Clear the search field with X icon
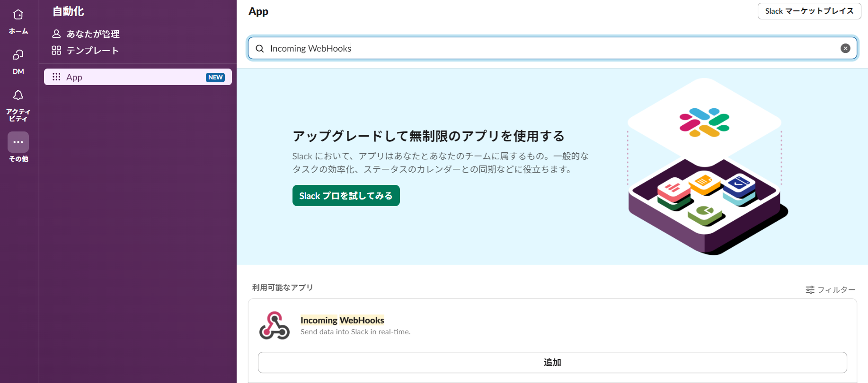Screen dimensions: 868x383 click(x=845, y=48)
